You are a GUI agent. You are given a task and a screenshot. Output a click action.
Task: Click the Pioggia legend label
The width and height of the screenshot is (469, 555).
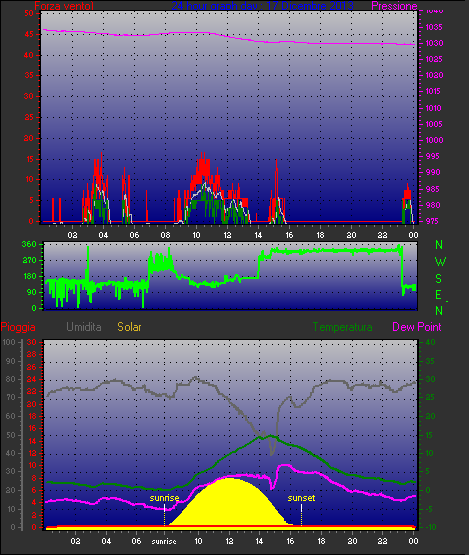[x=18, y=327]
